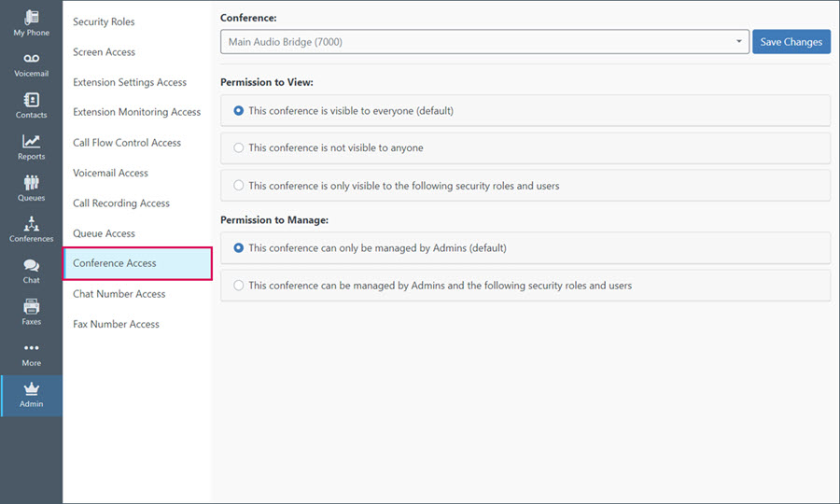Screen dimensions: 840x504
Task: Choose visible only to following security roles
Action: click(x=238, y=186)
